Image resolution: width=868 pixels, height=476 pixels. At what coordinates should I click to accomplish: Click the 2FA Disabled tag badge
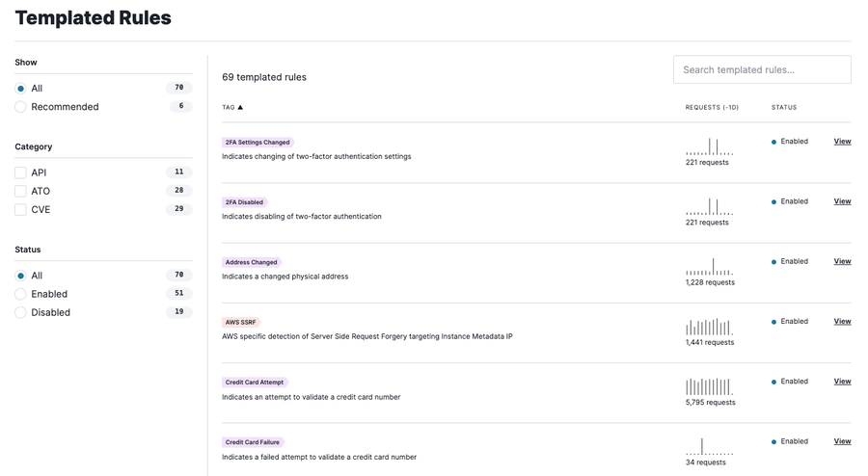245,202
